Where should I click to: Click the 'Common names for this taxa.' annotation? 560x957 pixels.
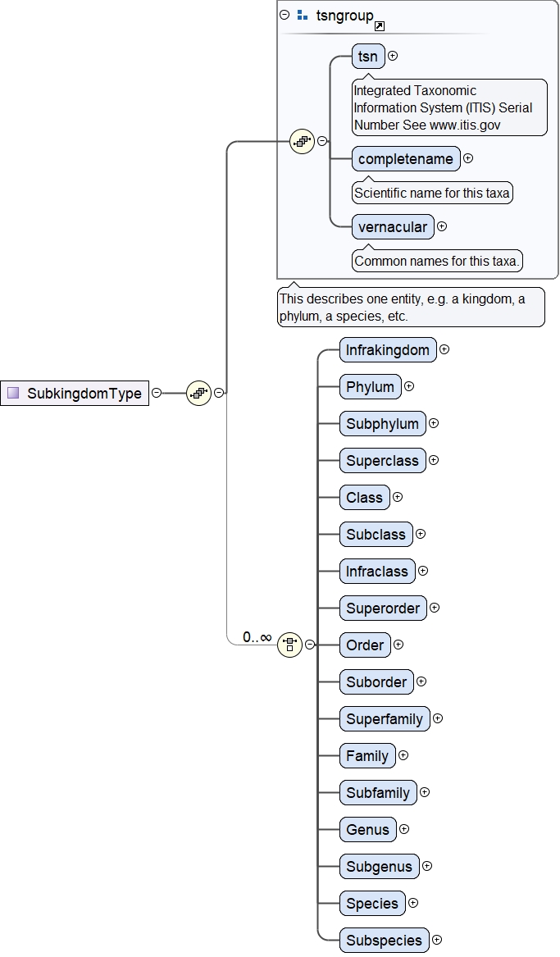tap(437, 262)
